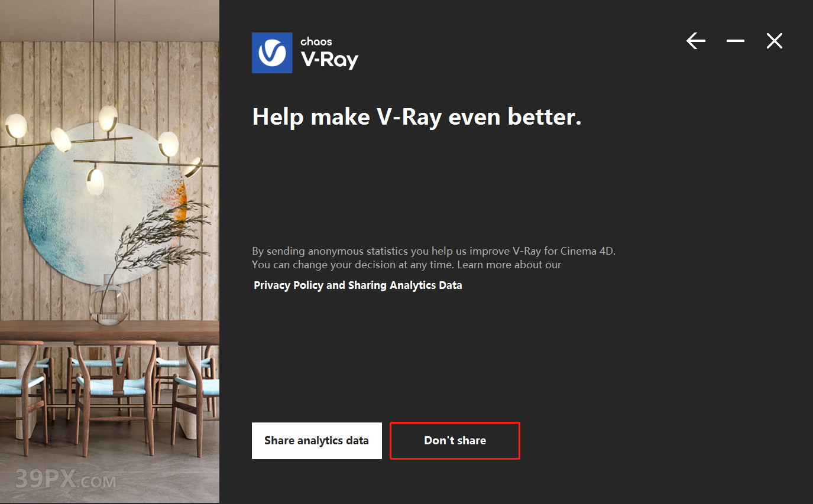
Task: Go back using the left arrow icon
Action: coord(696,41)
